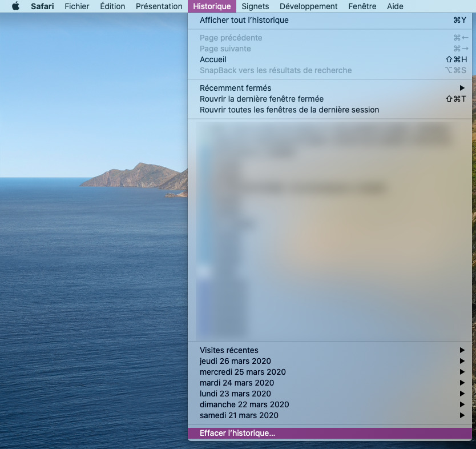
Task: Select Afficher tout l'historique
Action: 244,20
